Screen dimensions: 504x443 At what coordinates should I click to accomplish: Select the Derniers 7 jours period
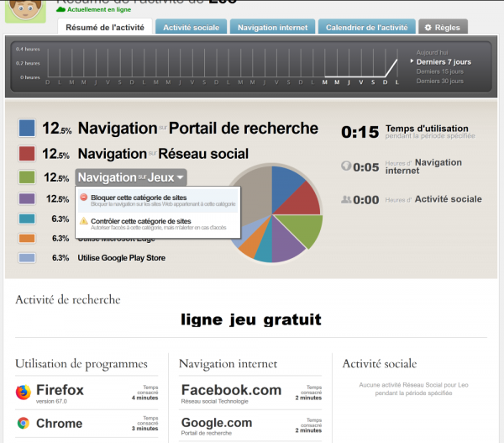pos(444,61)
